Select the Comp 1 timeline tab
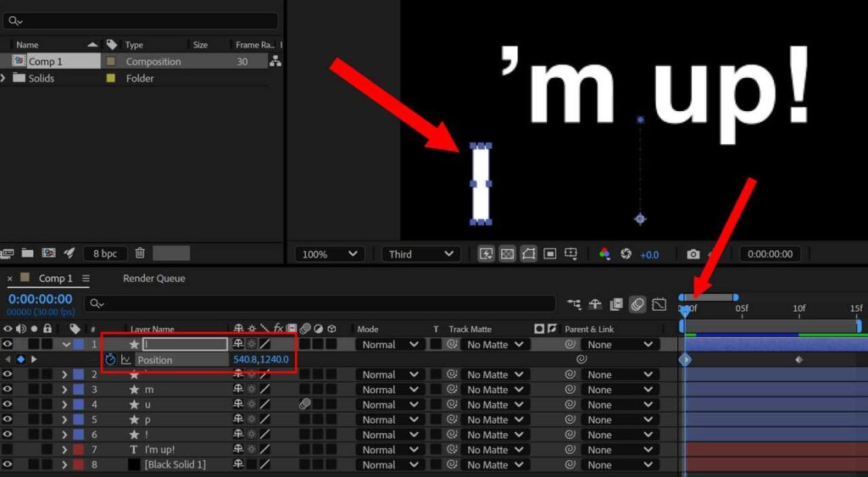 pos(55,279)
